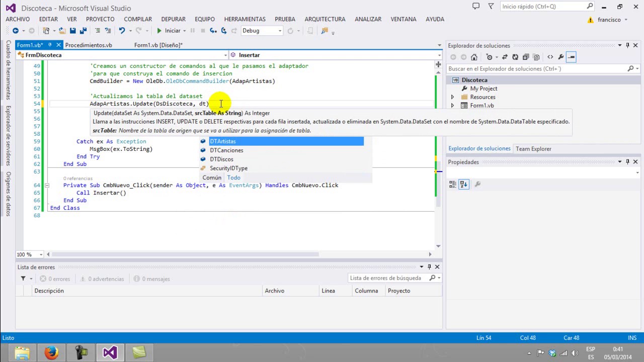Uncomment selected lines icon
The image size is (644, 362).
(107, 31)
